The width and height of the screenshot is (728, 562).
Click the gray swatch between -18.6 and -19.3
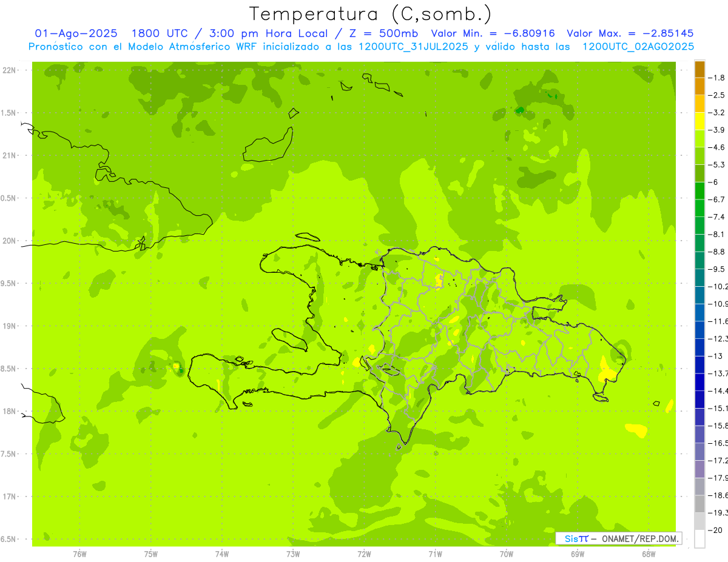699,504
